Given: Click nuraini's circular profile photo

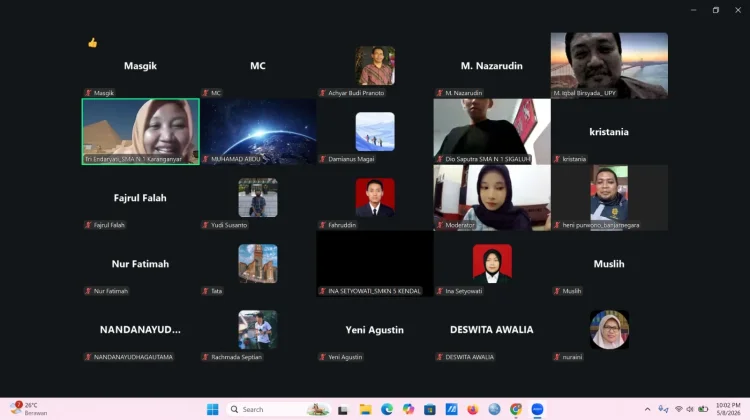Looking at the screenshot, I should 609,330.
